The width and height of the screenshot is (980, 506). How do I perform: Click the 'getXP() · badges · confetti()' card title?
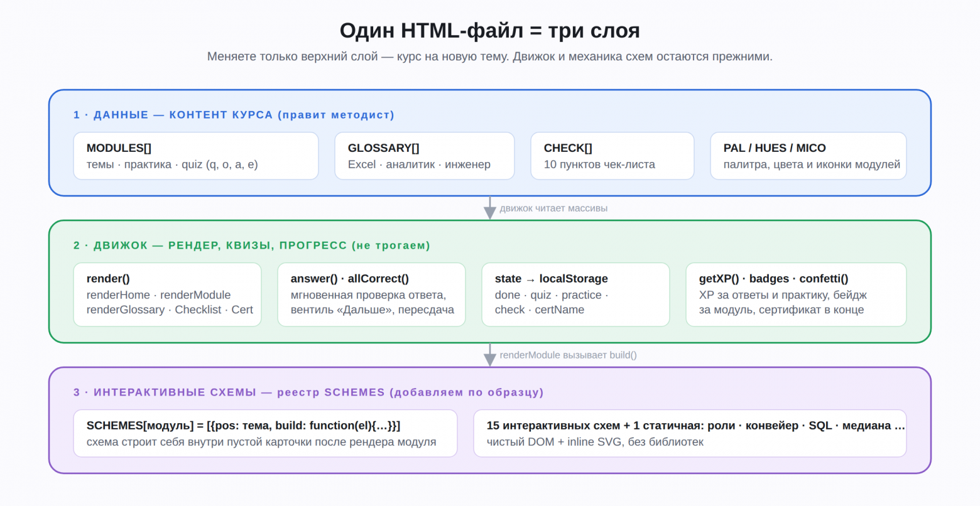point(773,279)
